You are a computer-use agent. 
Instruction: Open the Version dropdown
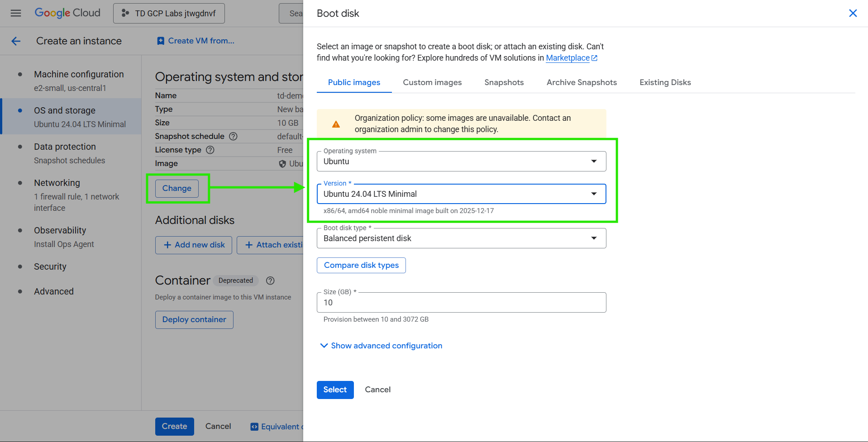tap(461, 194)
